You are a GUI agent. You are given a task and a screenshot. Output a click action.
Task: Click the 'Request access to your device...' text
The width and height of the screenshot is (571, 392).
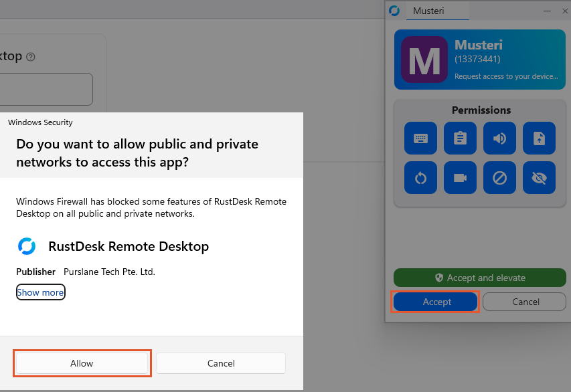(506, 76)
